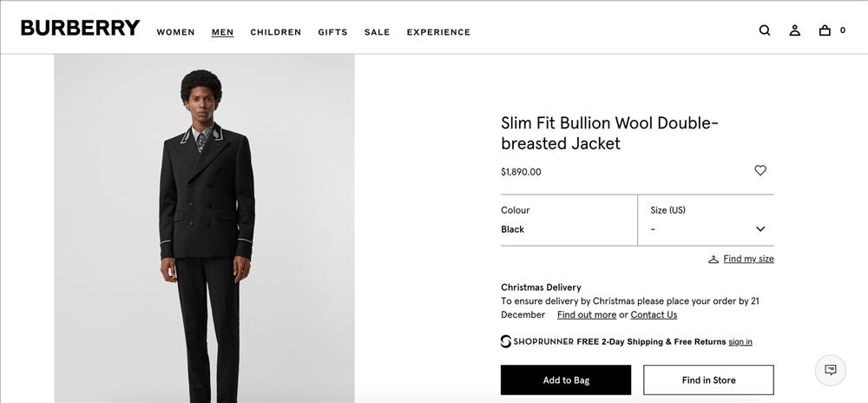Follow the Contact Us link

[x=654, y=314]
